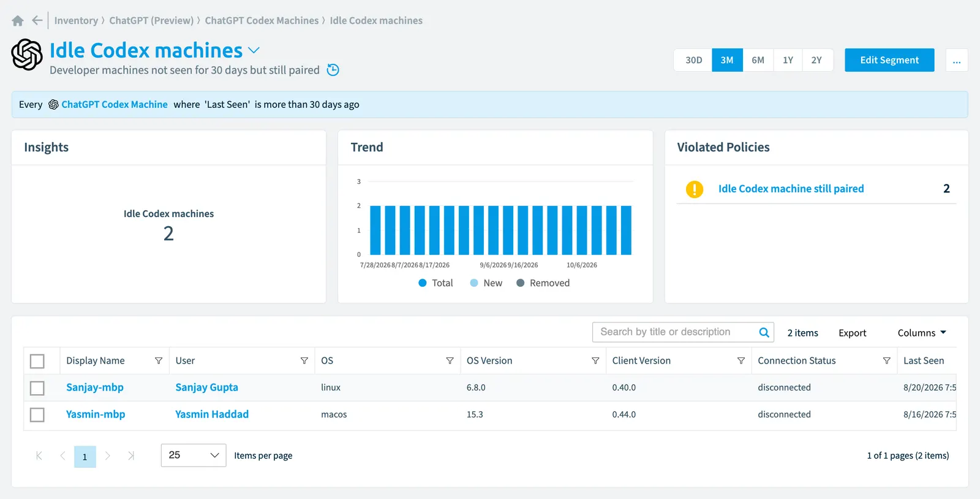Check the Sanjay-mbp row checkbox

(37, 388)
